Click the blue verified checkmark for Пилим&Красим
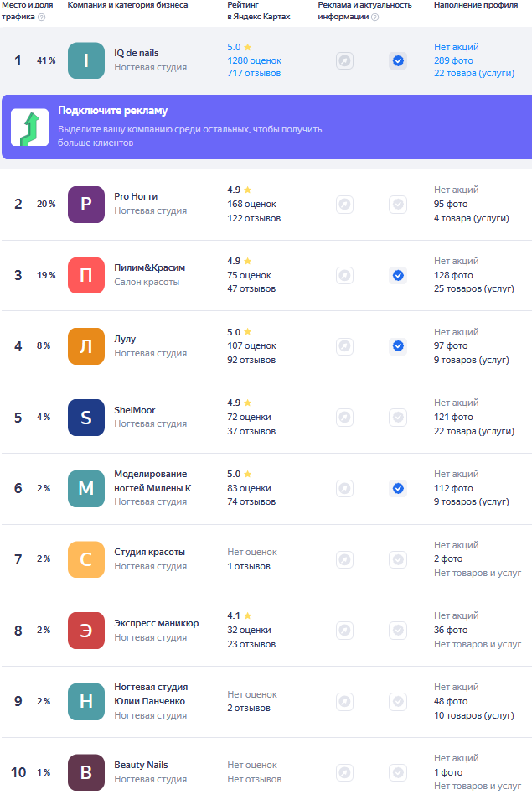 (x=398, y=276)
